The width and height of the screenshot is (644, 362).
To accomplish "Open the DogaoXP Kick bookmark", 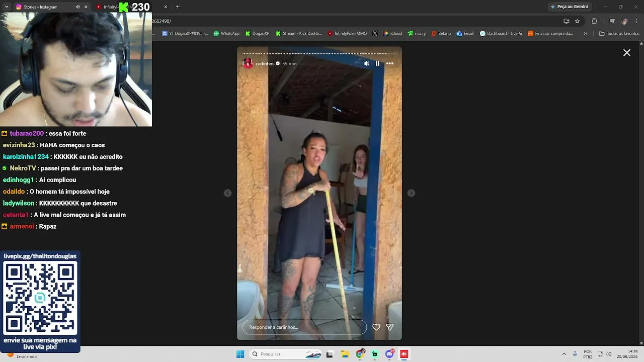I will 257,34.
